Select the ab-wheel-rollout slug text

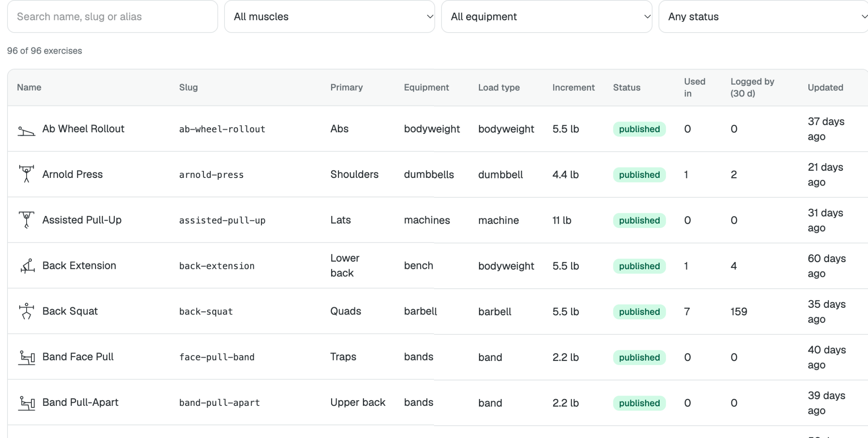pos(222,129)
